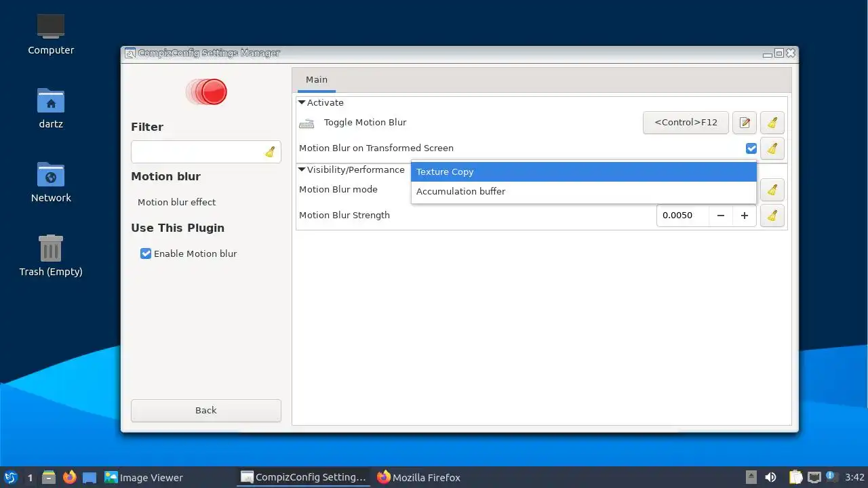Reset Motion Blur mode to default
This screenshot has height=488, width=868.
tap(772, 190)
